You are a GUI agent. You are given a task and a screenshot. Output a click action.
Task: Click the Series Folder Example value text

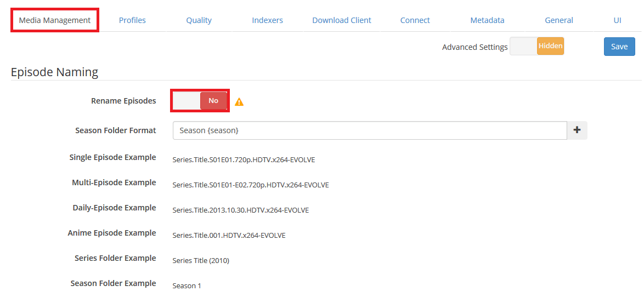click(201, 261)
